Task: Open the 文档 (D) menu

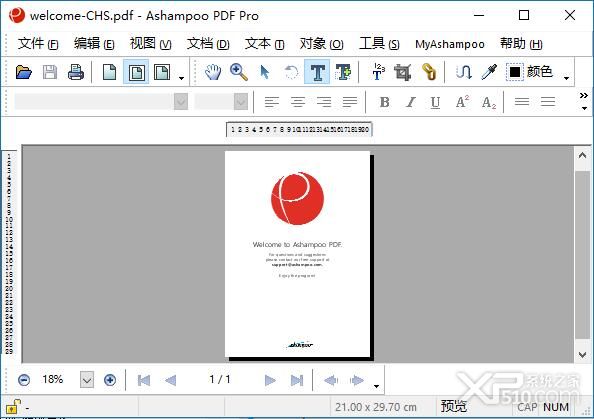Action: tap(208, 44)
